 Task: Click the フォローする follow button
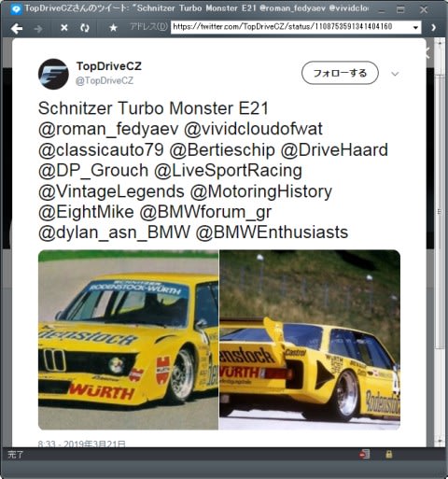340,73
